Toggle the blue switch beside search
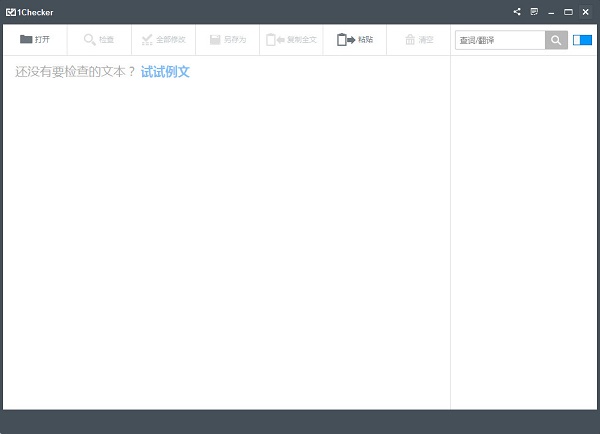The width and height of the screenshot is (600, 434). click(x=582, y=40)
